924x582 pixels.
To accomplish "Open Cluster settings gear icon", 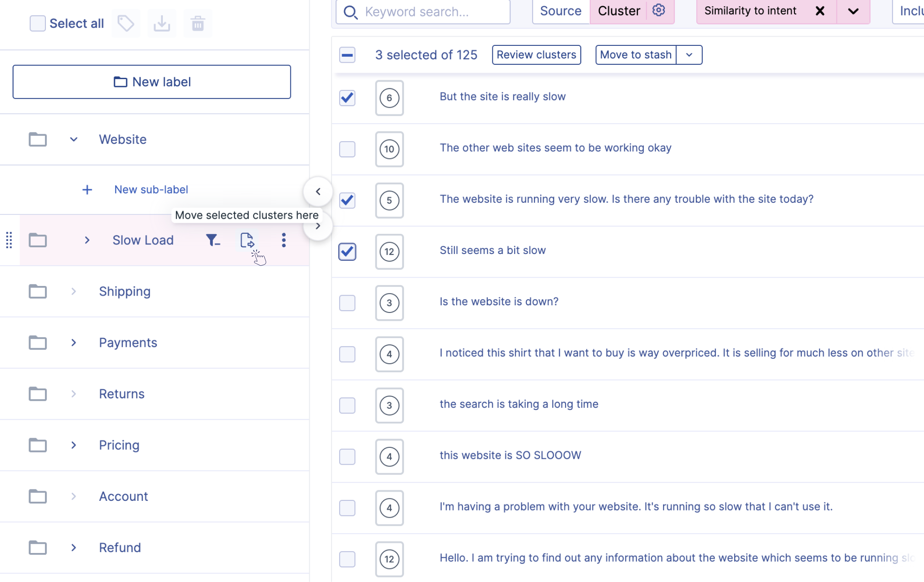I will coord(658,11).
